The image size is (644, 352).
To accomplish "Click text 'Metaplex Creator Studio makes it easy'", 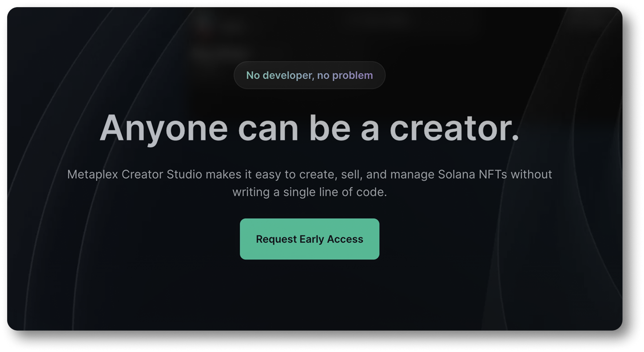I will (x=175, y=174).
